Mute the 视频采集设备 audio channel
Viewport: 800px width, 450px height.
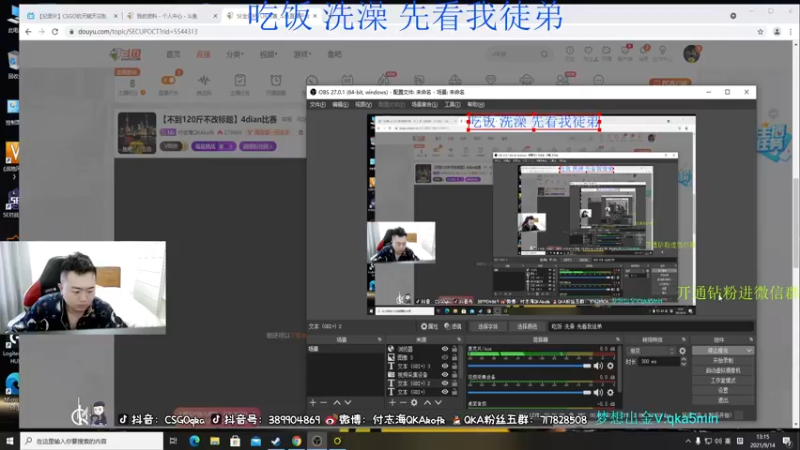pyautogui.click(x=598, y=392)
